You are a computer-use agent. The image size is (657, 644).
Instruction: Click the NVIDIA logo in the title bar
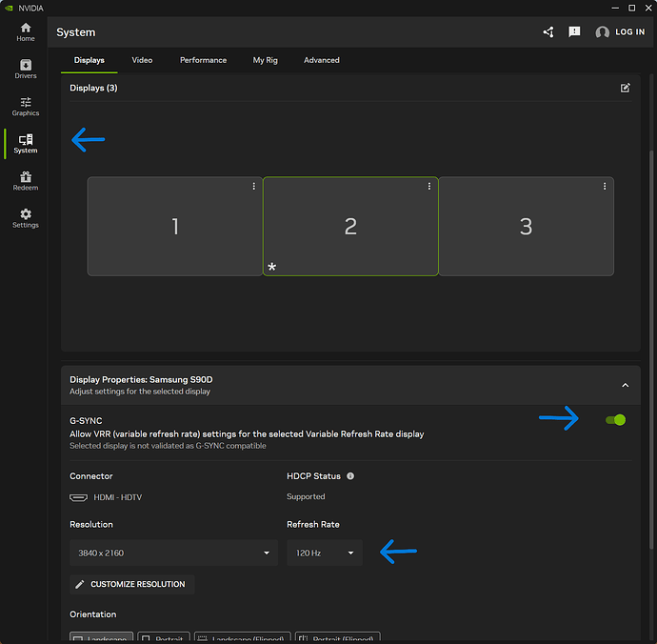[x=9, y=8]
